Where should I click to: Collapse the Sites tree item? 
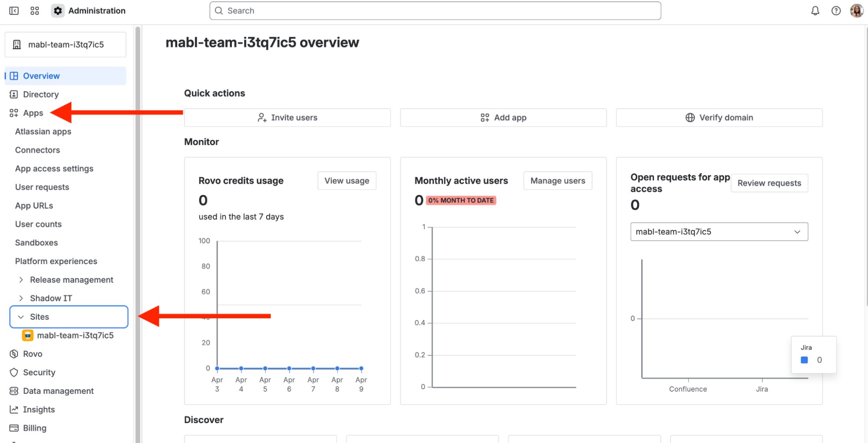coord(21,317)
